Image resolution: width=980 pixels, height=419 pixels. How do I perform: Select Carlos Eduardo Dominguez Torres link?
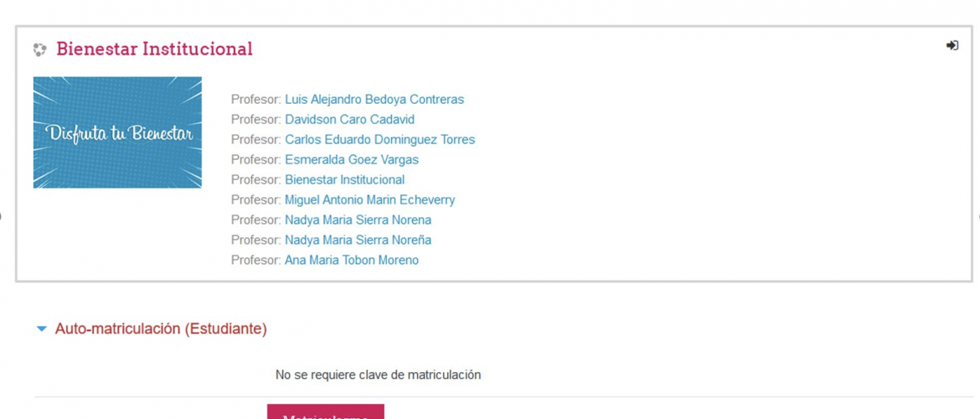380,139
